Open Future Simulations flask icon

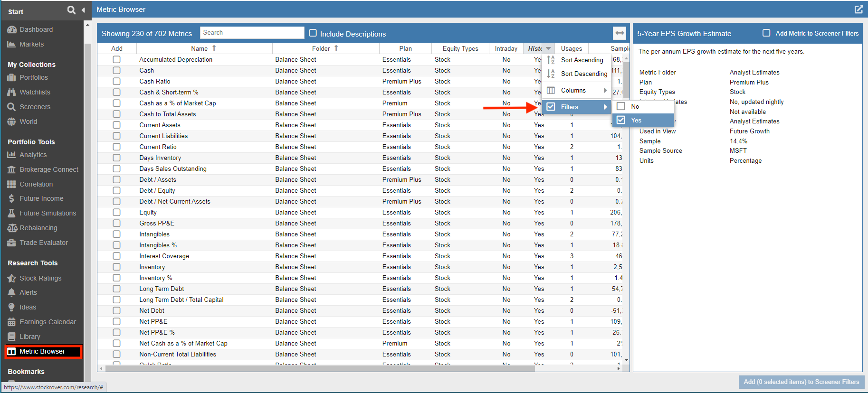tap(12, 213)
